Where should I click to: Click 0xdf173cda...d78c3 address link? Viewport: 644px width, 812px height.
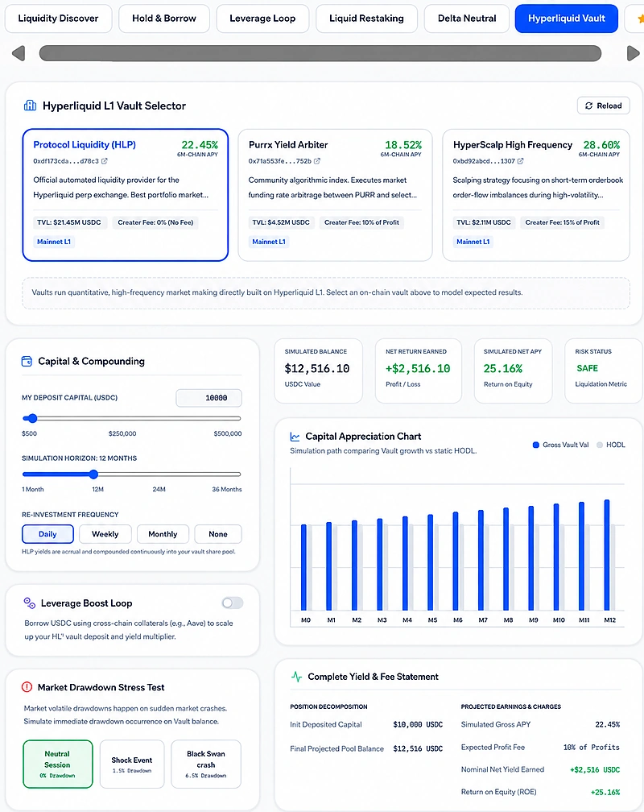click(66, 161)
